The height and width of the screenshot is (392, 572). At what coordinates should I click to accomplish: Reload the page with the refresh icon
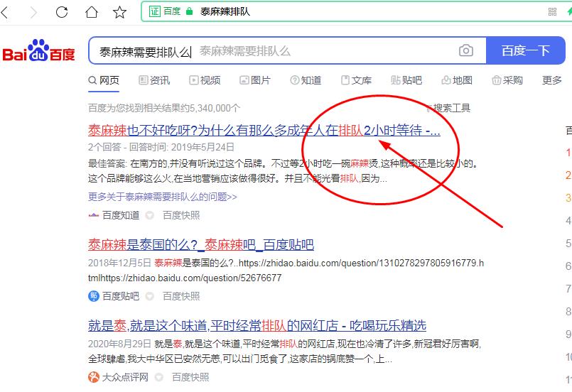62,12
